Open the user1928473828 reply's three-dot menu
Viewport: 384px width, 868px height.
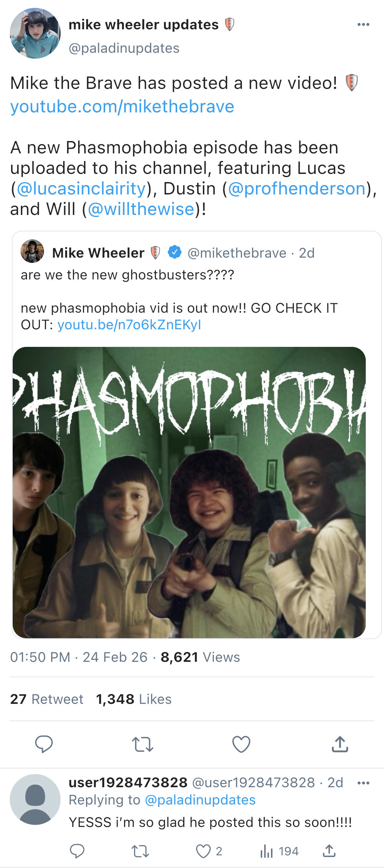pos(363,783)
